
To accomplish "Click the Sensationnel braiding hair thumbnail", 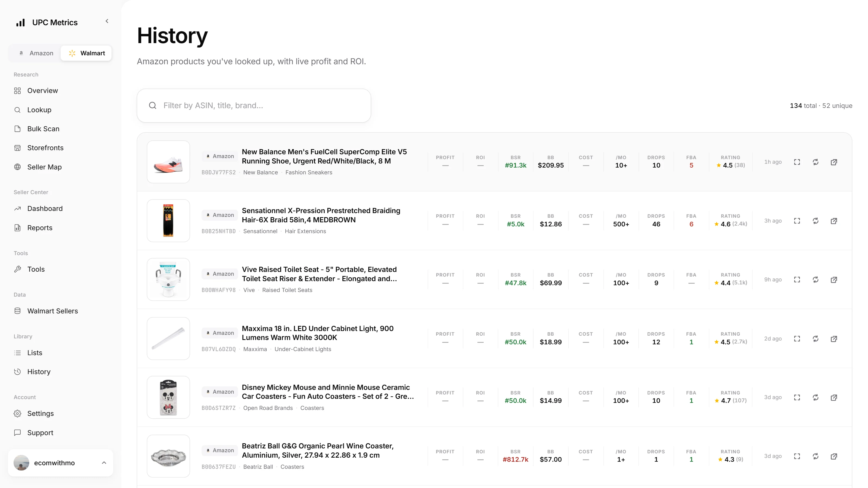I will 168,221.
